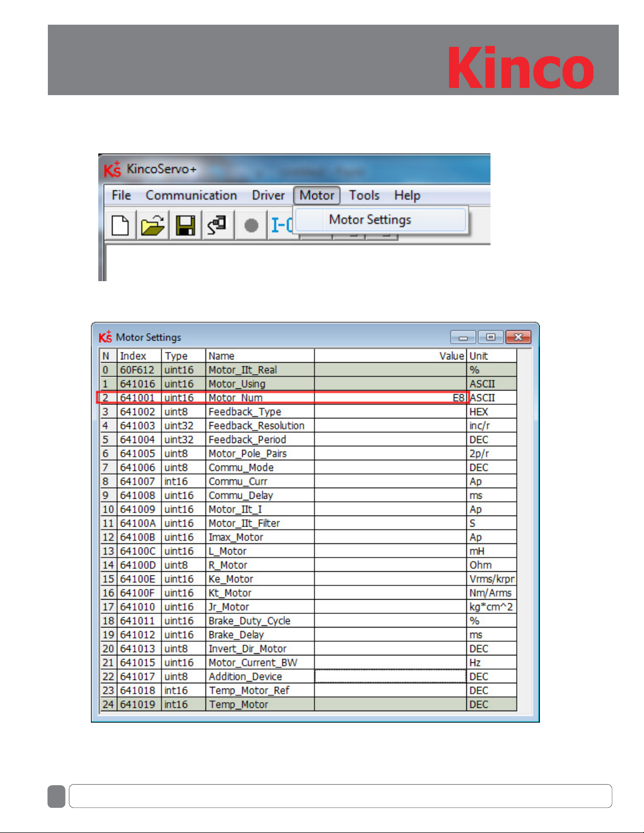Close the Motor Settings window
Screen dimensions: 644x833
pyautogui.click(x=518, y=337)
